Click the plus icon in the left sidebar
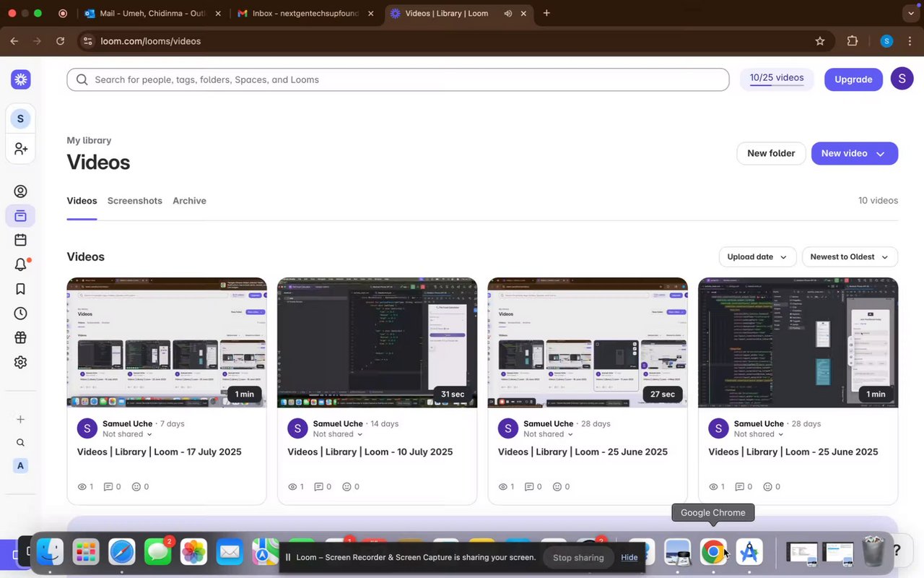This screenshot has width=924, height=578. [x=20, y=419]
